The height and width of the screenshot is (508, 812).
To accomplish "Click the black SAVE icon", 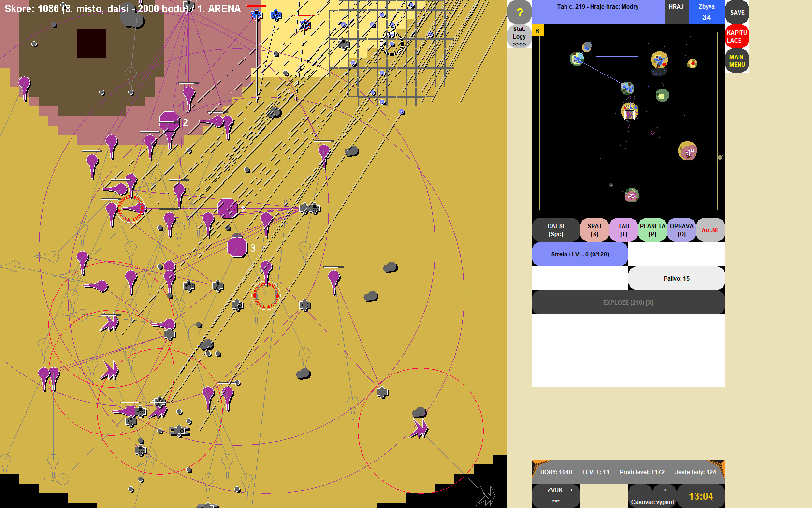I will point(737,12).
